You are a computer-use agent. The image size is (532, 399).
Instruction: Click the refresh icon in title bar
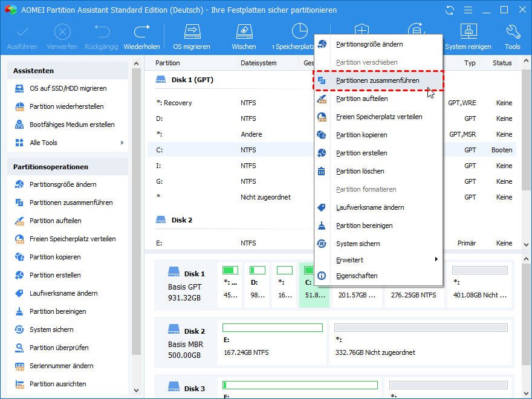click(x=450, y=10)
